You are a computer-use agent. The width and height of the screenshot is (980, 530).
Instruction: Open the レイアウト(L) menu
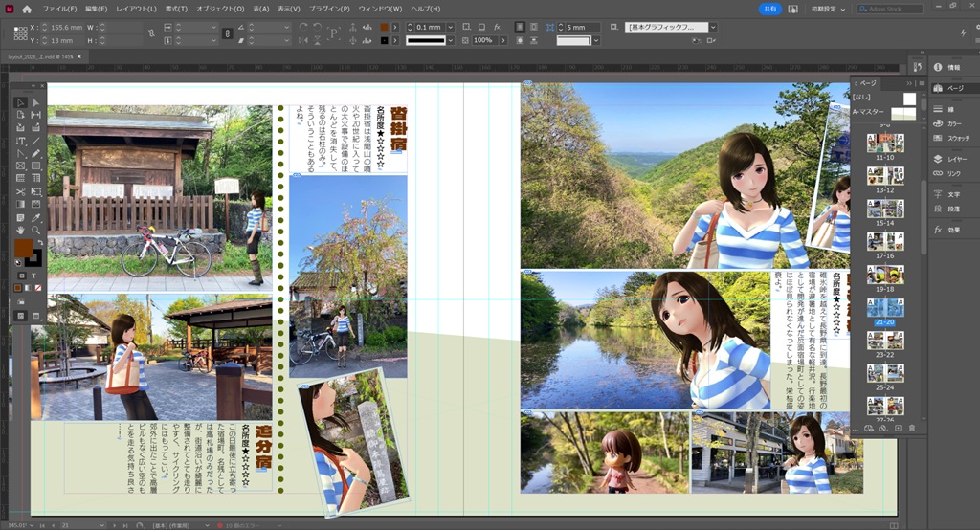point(136,9)
